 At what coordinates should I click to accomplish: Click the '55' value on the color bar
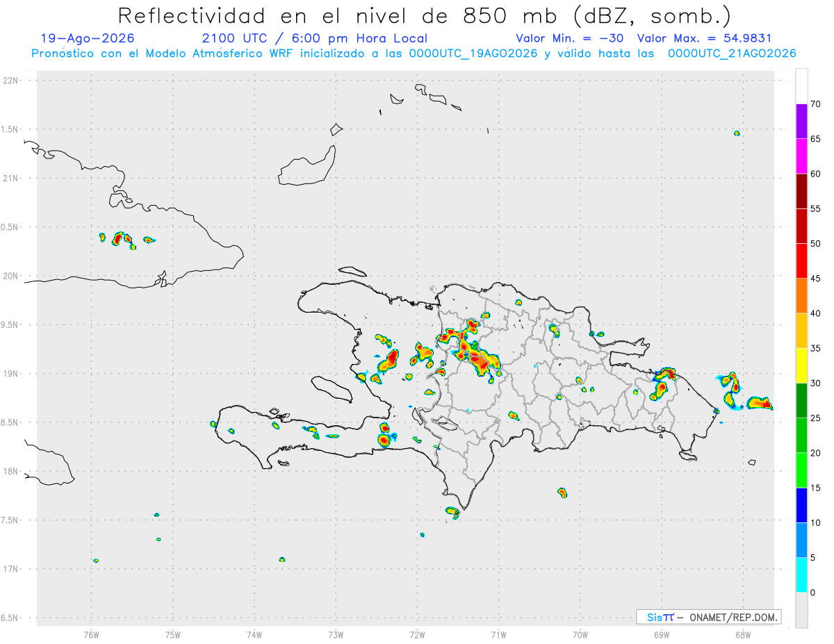816,208
